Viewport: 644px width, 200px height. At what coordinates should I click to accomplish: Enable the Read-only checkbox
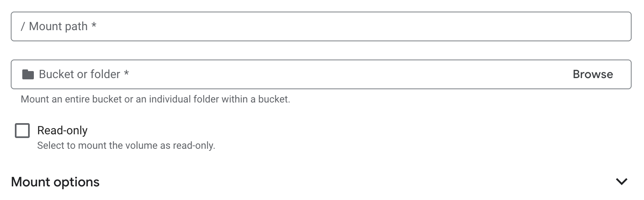tap(22, 131)
